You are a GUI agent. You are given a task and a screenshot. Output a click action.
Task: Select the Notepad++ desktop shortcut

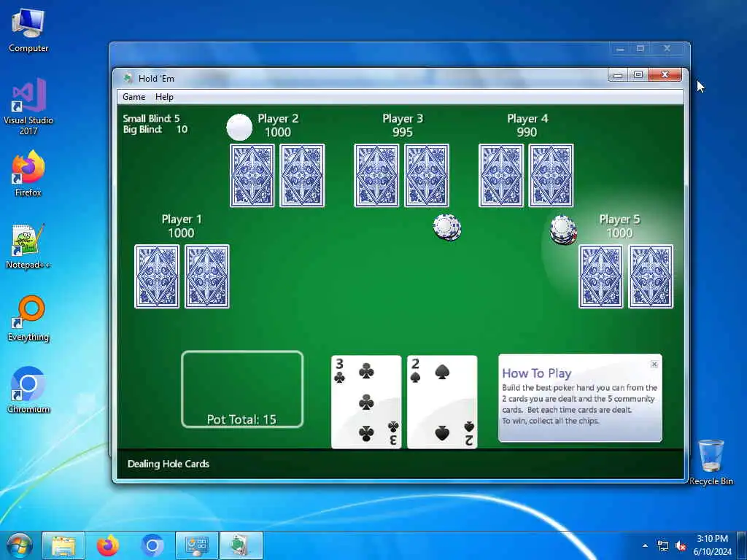point(28,246)
